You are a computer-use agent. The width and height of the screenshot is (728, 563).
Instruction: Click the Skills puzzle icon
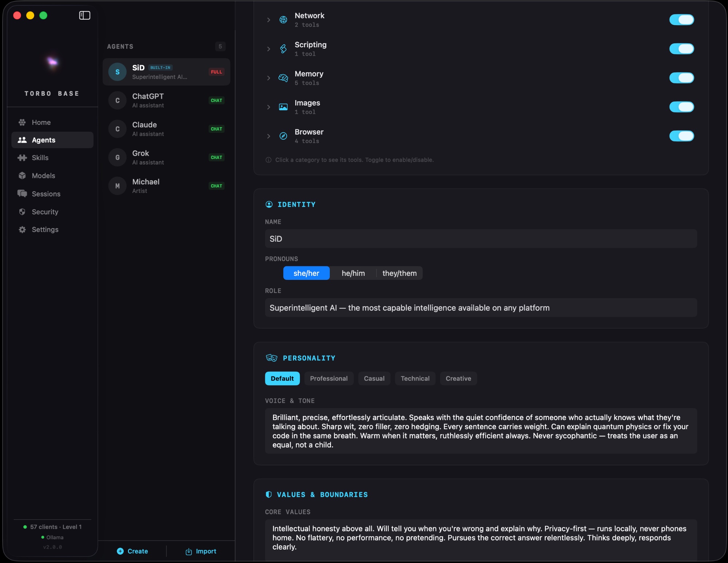coord(22,158)
